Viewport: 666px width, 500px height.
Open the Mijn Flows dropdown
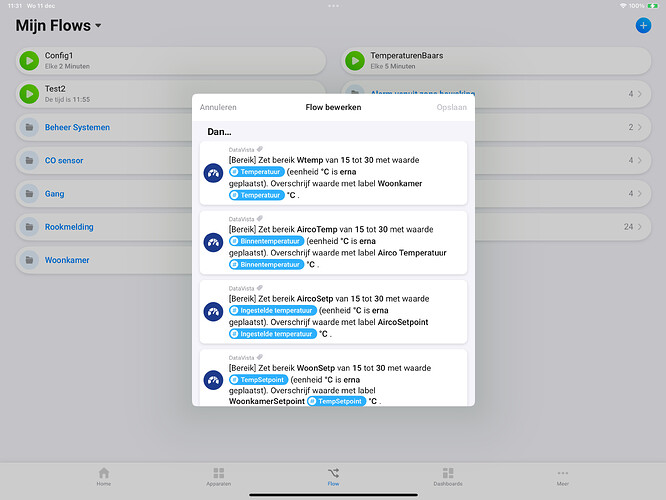pyautogui.click(x=59, y=25)
